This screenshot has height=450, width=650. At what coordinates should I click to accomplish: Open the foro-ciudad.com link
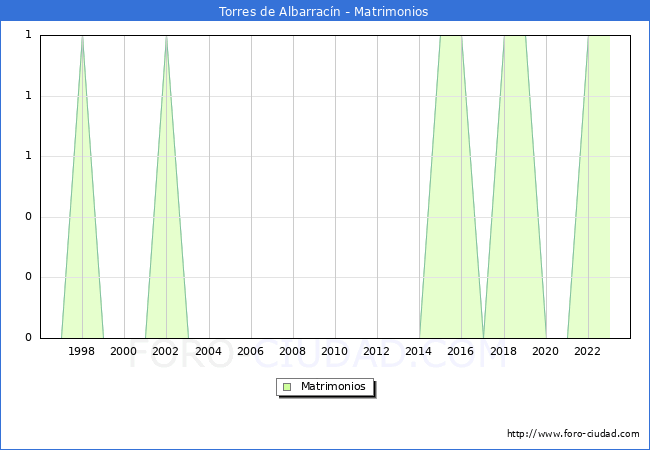pyautogui.click(x=573, y=434)
